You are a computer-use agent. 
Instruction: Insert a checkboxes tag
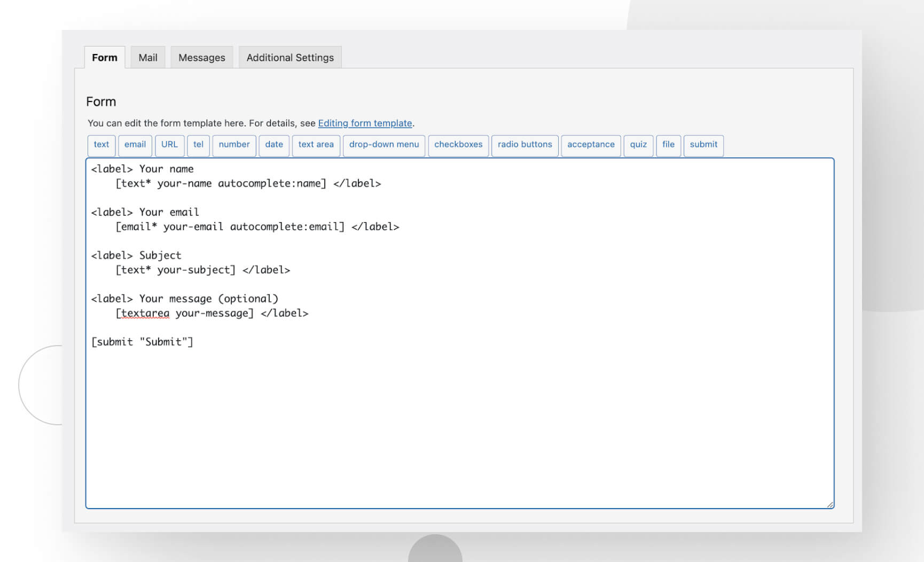[x=458, y=145]
